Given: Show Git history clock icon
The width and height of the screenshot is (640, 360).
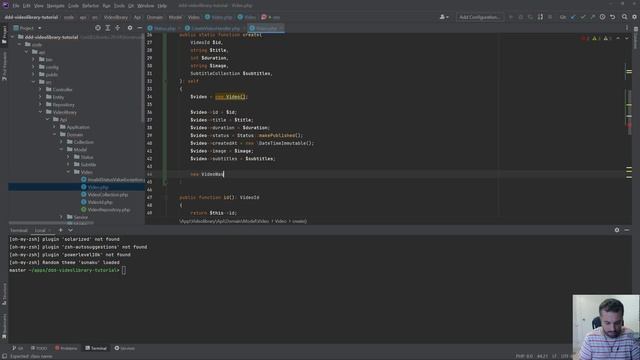Looking at the screenshot, I should [x=602, y=17].
